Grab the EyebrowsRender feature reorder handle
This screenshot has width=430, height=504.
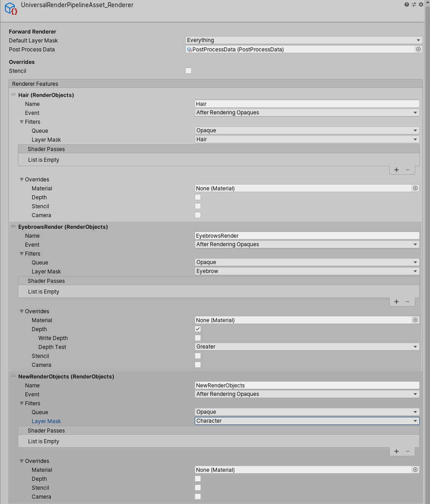click(13, 226)
